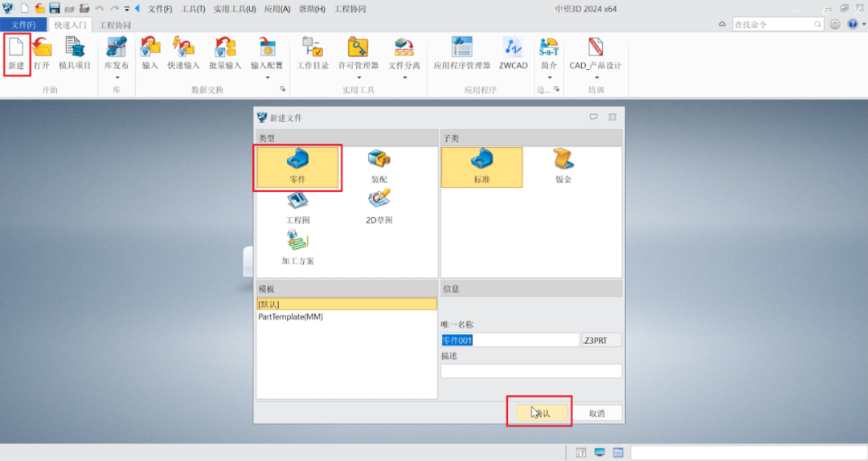This screenshot has height=461, width=868.
Task: Click the 取消 cancel button
Action: [596, 413]
